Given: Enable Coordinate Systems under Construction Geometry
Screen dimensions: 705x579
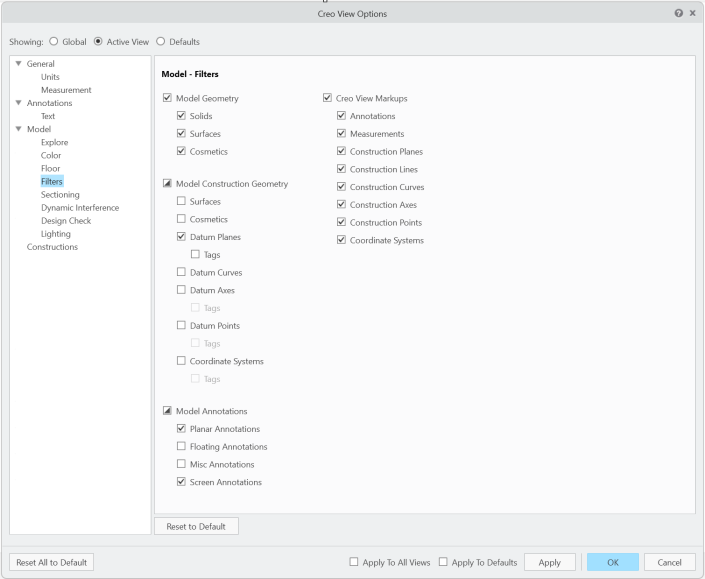Looking at the screenshot, I should tap(181, 361).
